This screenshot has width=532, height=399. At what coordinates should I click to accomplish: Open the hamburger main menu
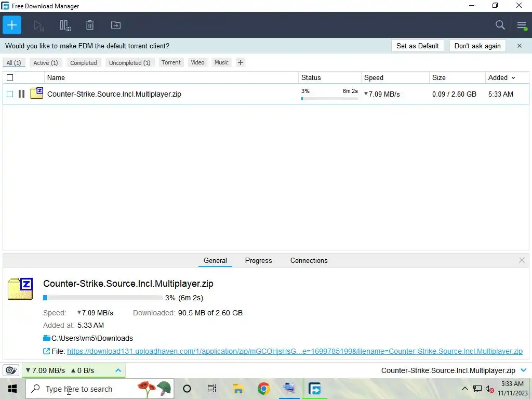(x=522, y=25)
